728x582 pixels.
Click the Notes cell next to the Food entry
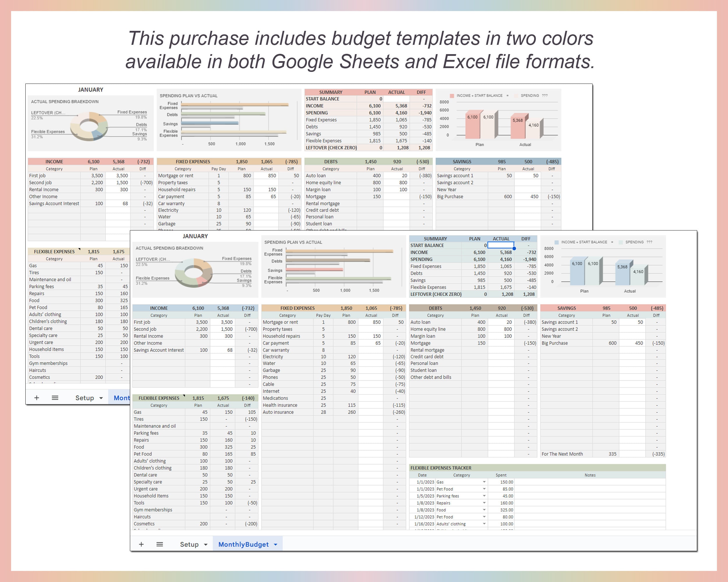coord(591,510)
